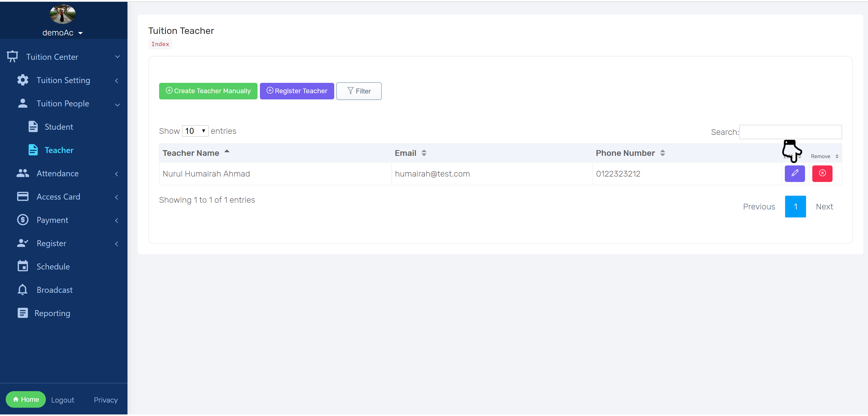
Task: Click the Index breadcrumb label
Action: click(x=160, y=44)
